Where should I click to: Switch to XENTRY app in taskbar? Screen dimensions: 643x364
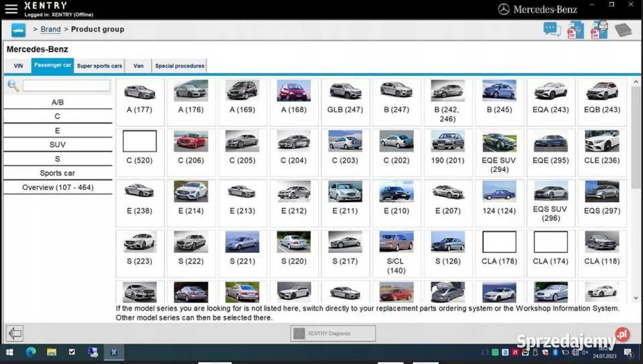[114, 352]
